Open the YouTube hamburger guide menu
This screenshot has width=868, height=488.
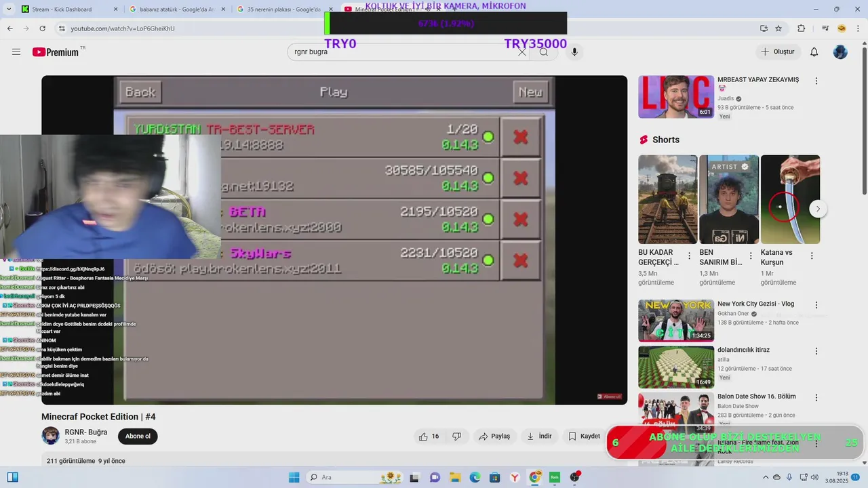coord(16,52)
